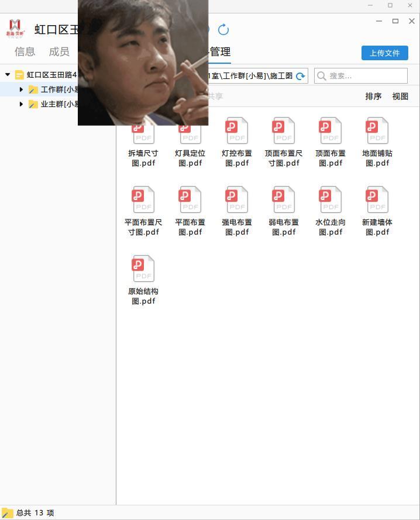Select the 新建墙体图.pdf file icon
Screen dimensions: 420x520
[x=377, y=200]
